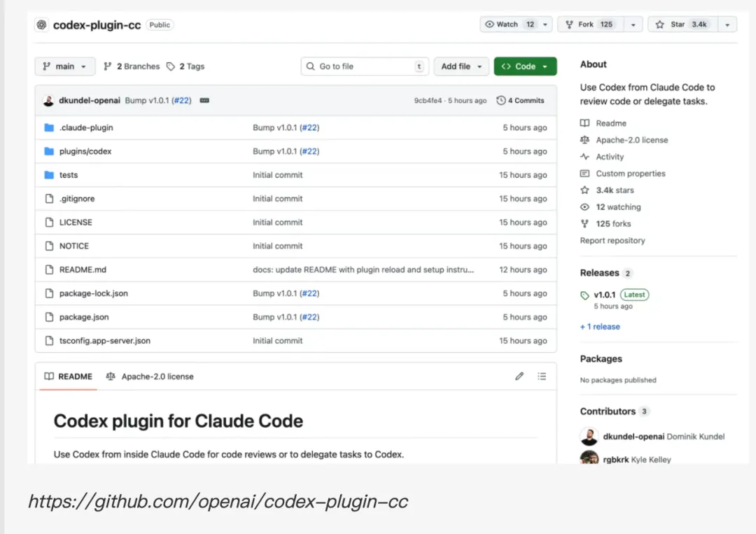Open the + 1 release link
The image size is (756, 534).
600,327
